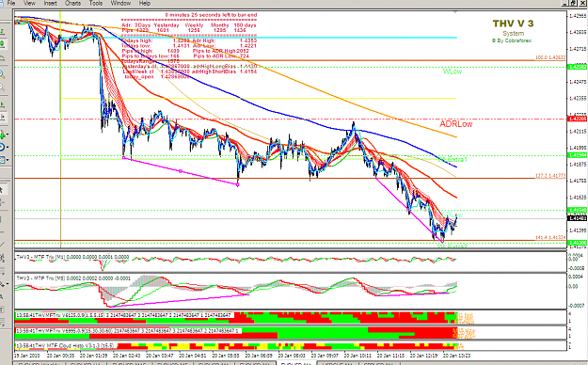588x365 pixels.
Task: Click the '20 Jan 06:59' time axis label
Action: click(259, 355)
